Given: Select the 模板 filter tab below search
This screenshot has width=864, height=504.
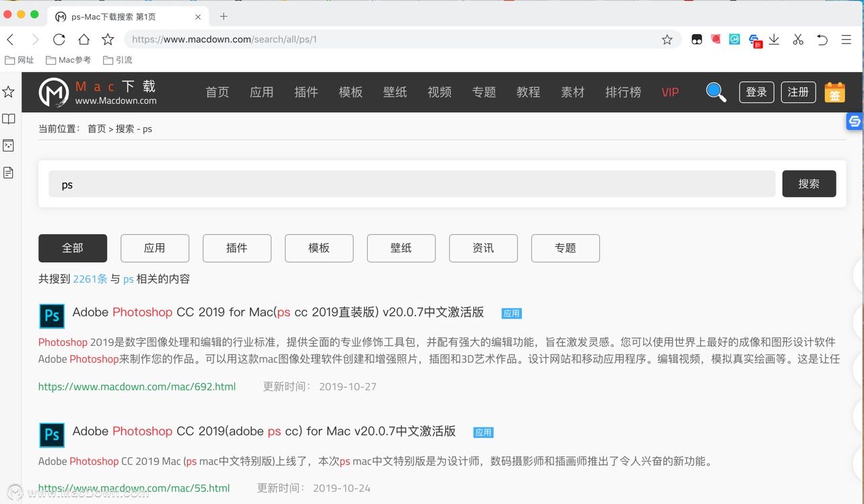Looking at the screenshot, I should [x=319, y=248].
